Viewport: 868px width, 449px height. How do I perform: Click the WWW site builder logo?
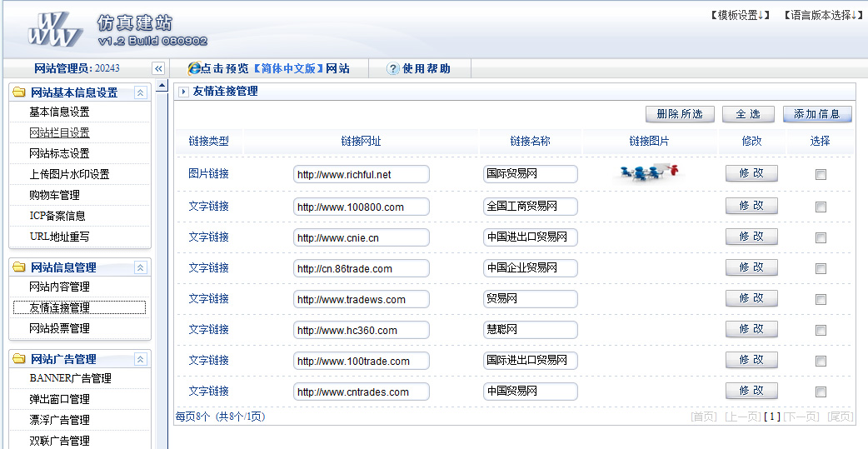pos(55,30)
